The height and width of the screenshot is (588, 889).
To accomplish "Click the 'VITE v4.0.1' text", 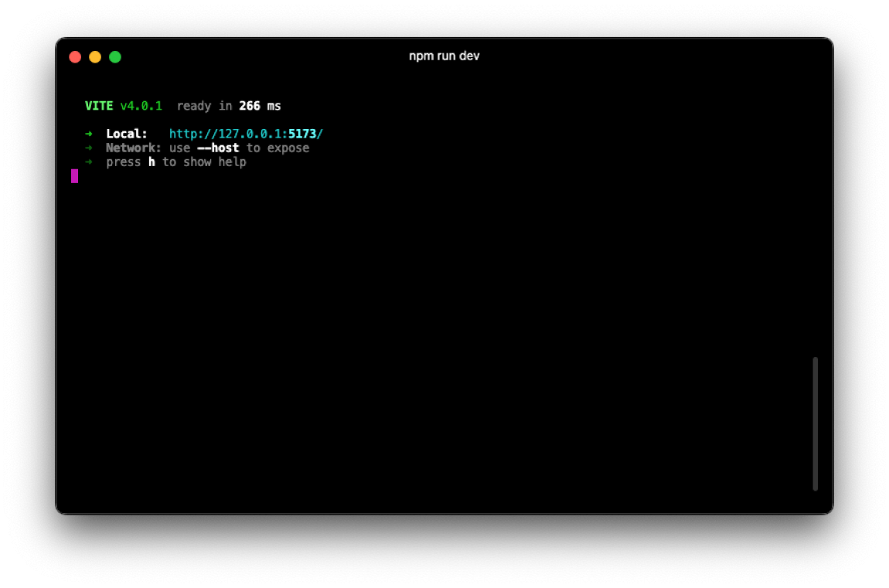I will pyautogui.click(x=124, y=106).
